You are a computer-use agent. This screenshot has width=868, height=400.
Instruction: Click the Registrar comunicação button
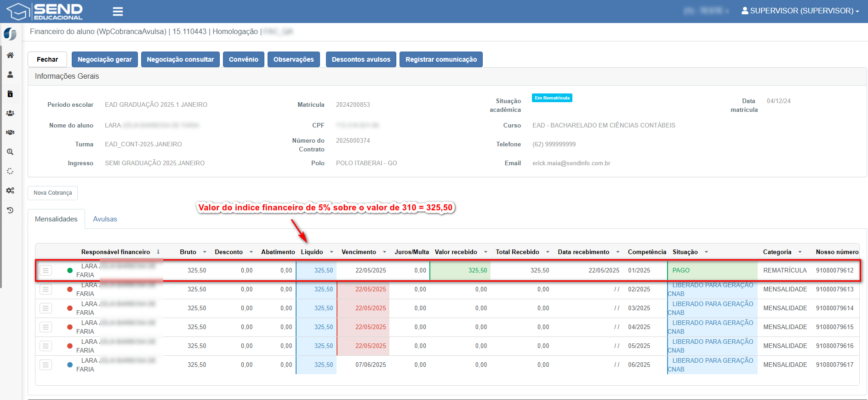point(441,59)
